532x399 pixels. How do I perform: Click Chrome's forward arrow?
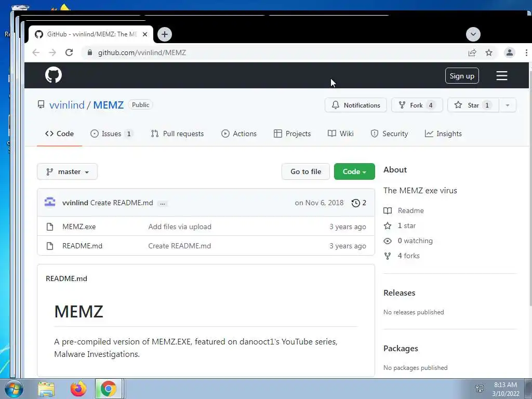[x=52, y=52]
